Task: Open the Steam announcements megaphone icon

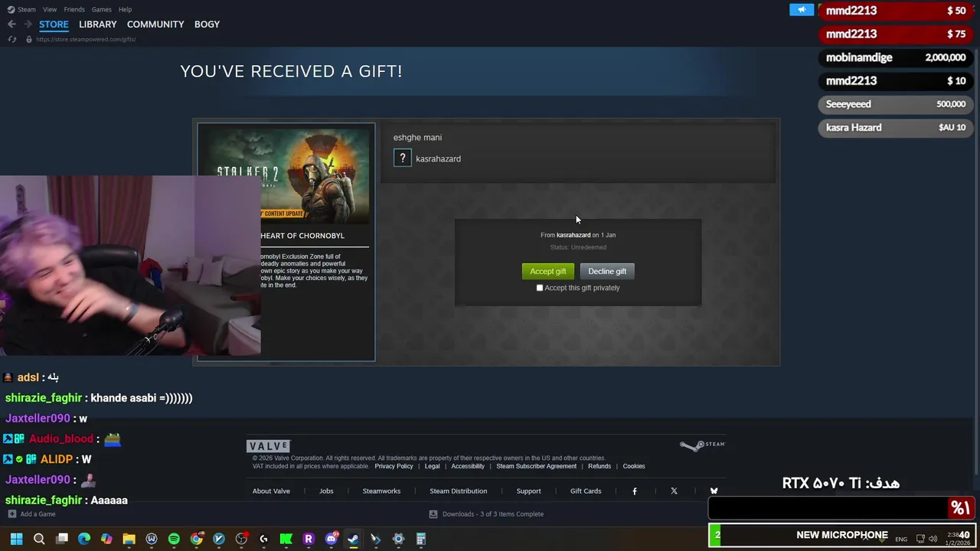Action: point(802,10)
